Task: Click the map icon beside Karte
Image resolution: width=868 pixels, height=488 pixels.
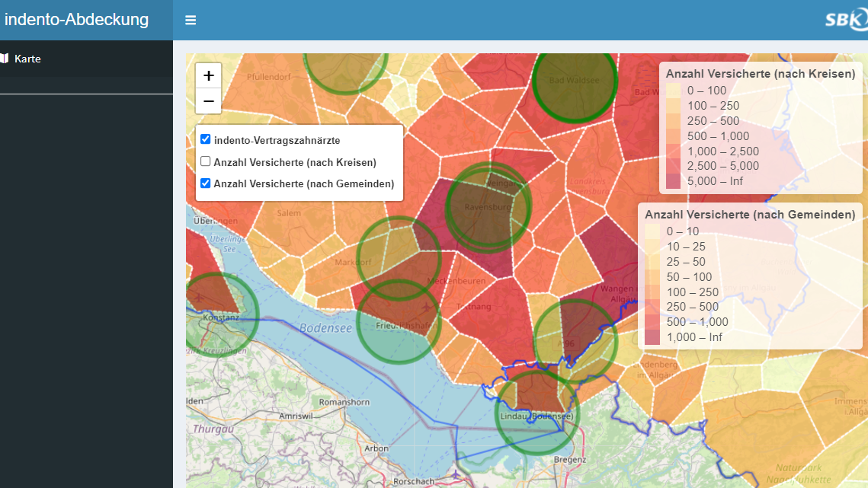Action: 5,59
